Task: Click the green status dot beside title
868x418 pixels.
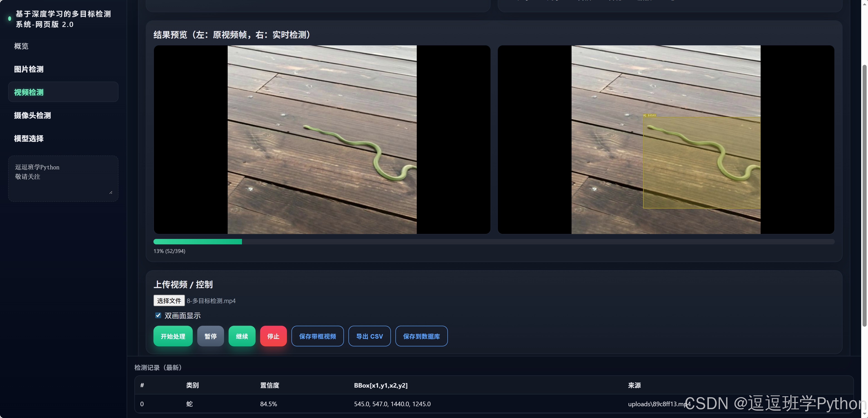Action: 10,19
